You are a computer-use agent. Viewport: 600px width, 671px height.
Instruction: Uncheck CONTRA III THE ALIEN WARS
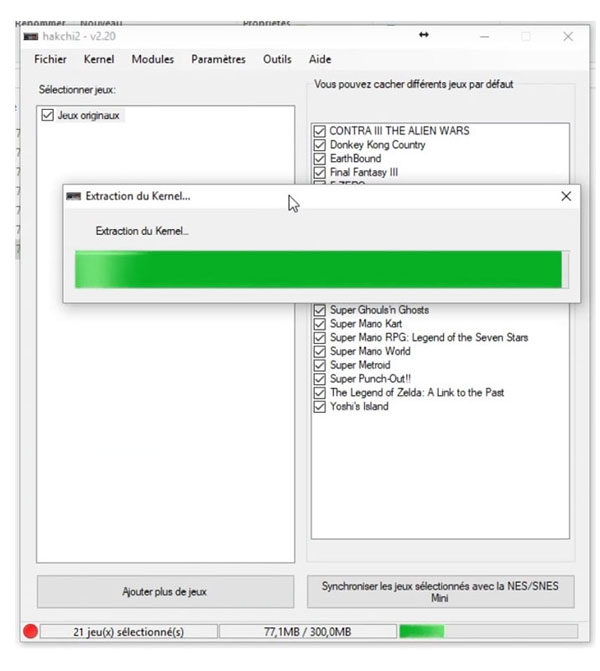(320, 131)
